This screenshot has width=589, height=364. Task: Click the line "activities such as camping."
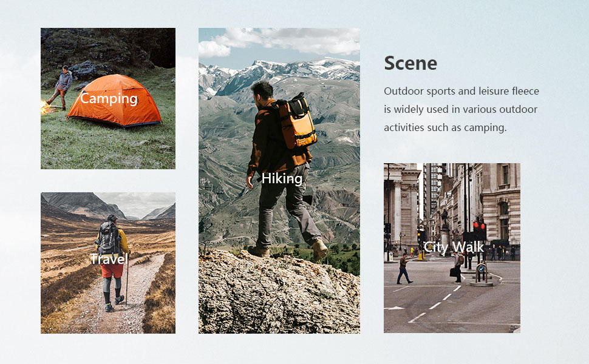445,127
